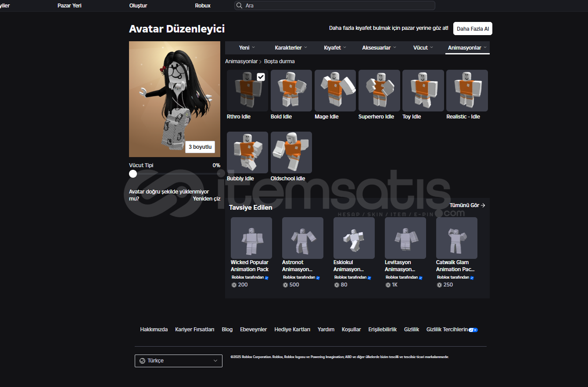Open Pazar Yeri in top navigation
Image resolution: width=588 pixels, height=387 pixels.
pos(69,6)
